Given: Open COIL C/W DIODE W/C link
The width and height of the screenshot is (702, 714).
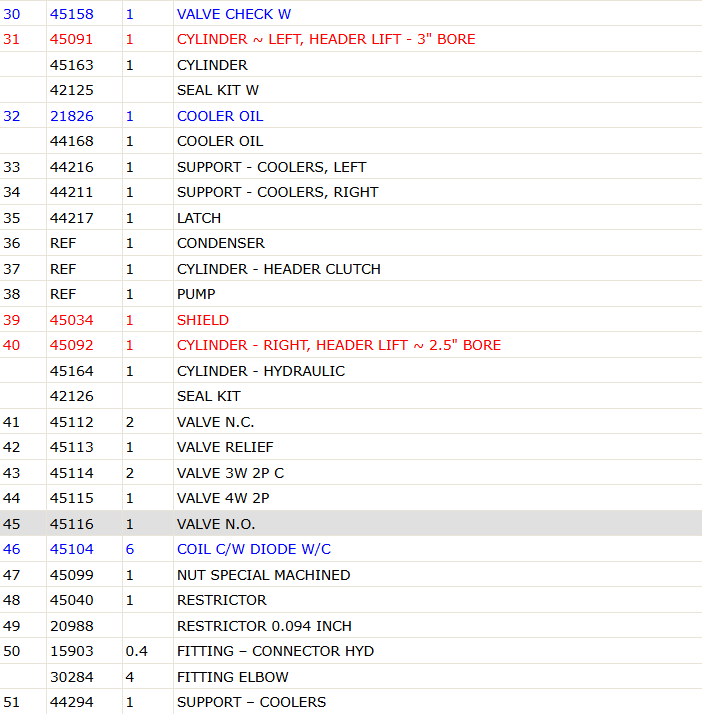Looking at the screenshot, I should pyautogui.click(x=254, y=549).
